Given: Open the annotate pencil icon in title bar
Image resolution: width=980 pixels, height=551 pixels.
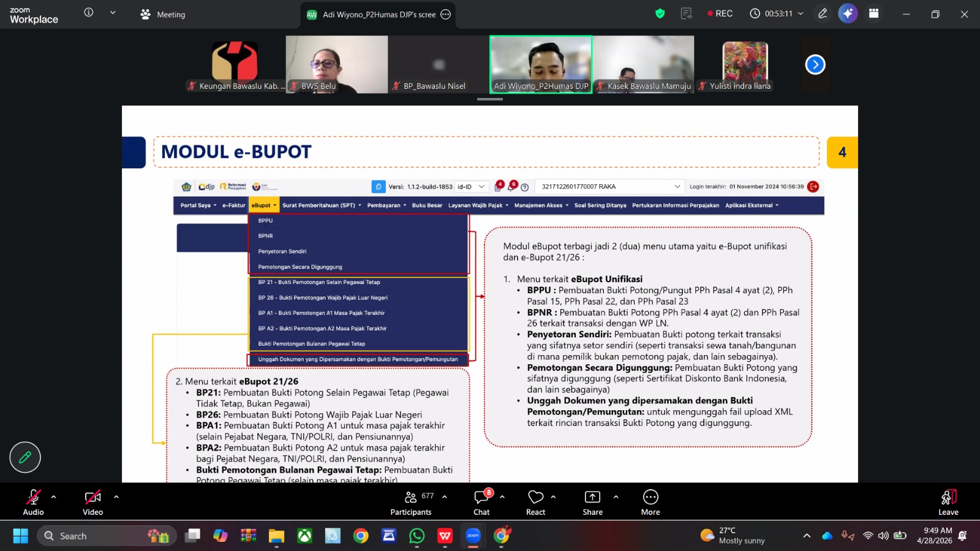Looking at the screenshot, I should coord(823,13).
